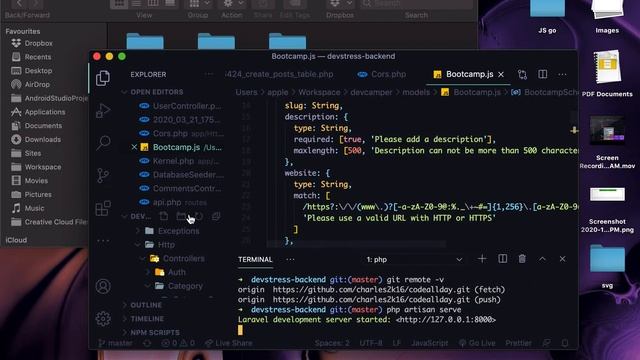Switch to the Cors.php editor tab
This screenshot has height=360, width=640.
pyautogui.click(x=382, y=74)
